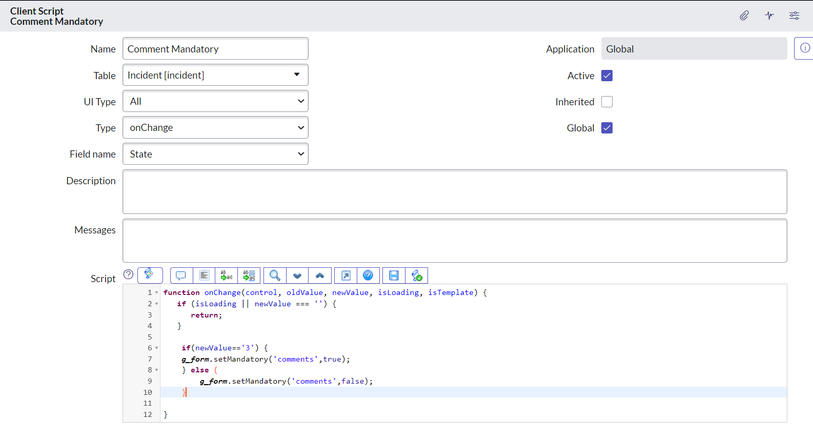This screenshot has height=431, width=813.
Task: Open the script debugger icon
Action: point(416,275)
